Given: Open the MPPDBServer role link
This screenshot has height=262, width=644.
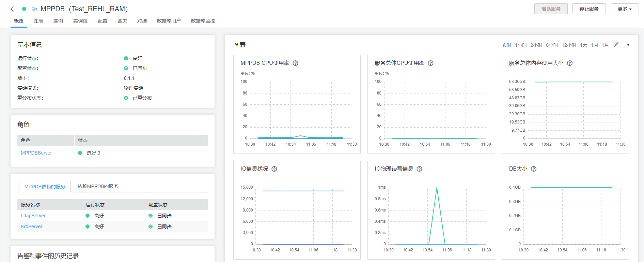Looking at the screenshot, I should coord(36,153).
